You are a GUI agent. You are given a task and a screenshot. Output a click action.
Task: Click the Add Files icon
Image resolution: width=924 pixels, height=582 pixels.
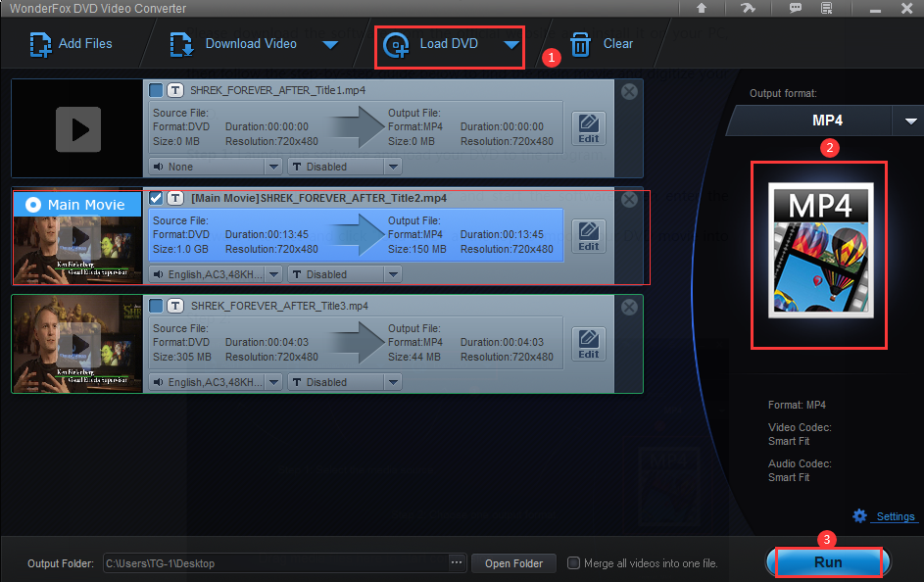click(40, 45)
